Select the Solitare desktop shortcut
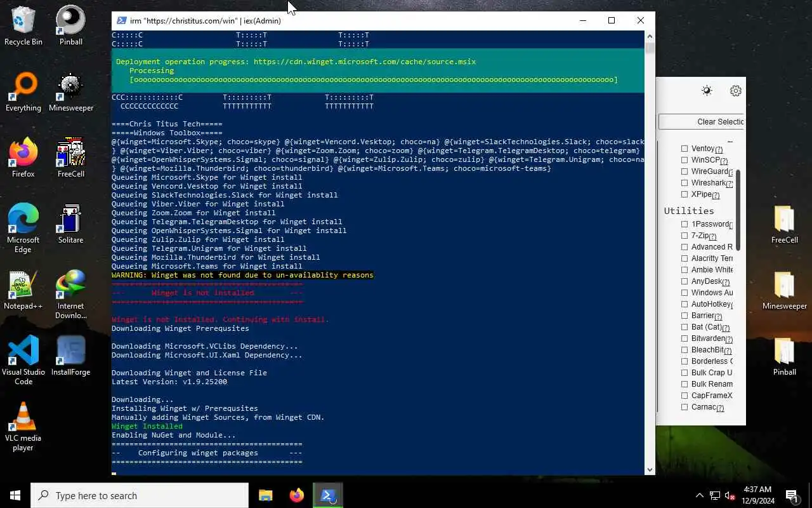This screenshot has width=812, height=508. (70, 224)
